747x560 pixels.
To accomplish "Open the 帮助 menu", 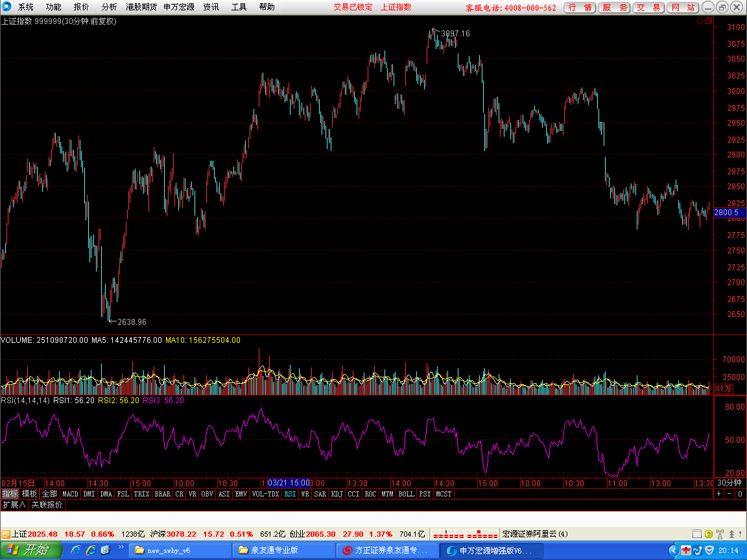I will 267,6.
